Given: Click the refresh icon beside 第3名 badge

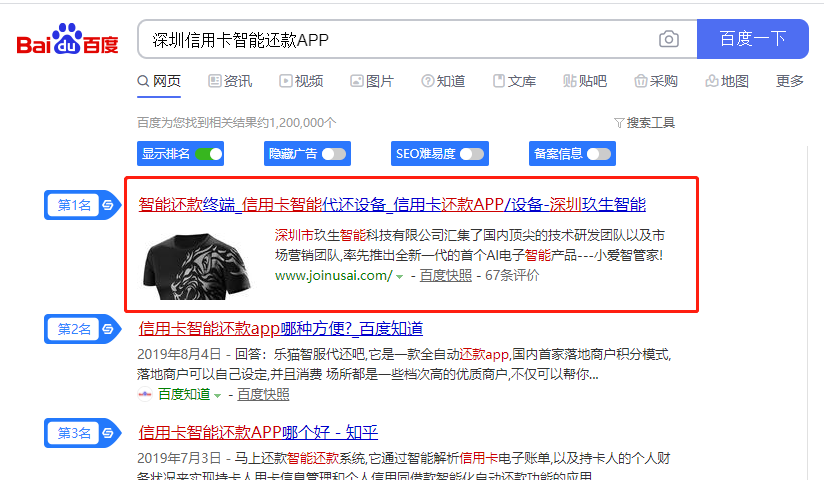Looking at the screenshot, I should [108, 433].
